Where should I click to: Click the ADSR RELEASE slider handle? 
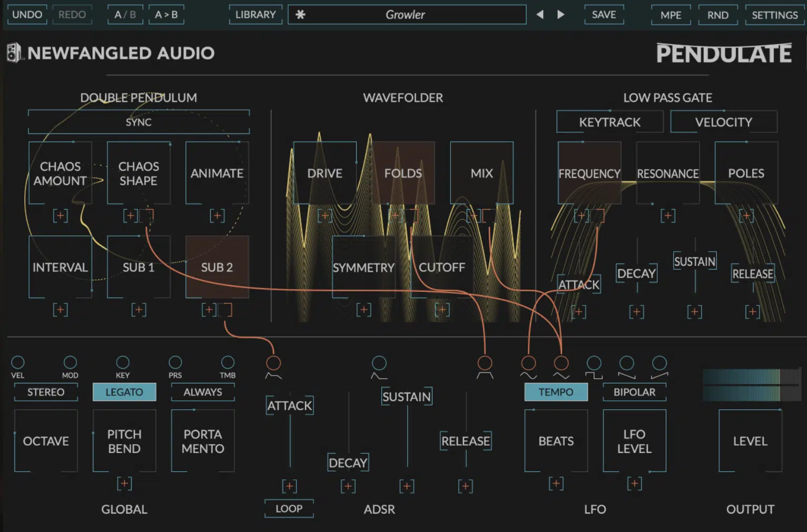pos(466,441)
